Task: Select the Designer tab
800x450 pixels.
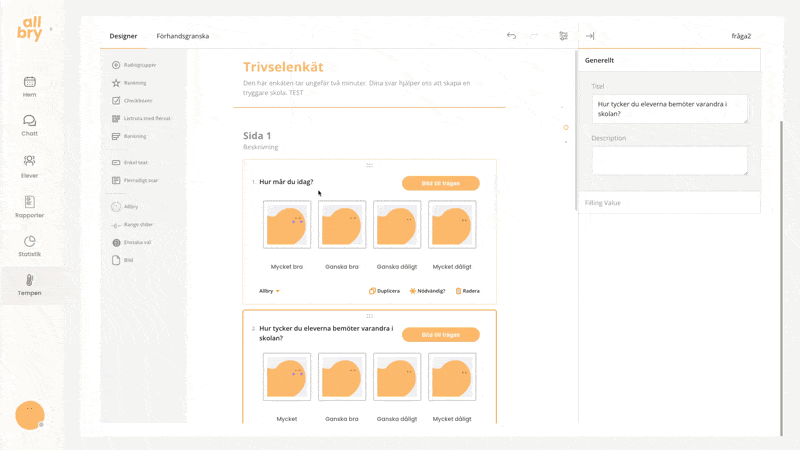Action: (x=123, y=36)
